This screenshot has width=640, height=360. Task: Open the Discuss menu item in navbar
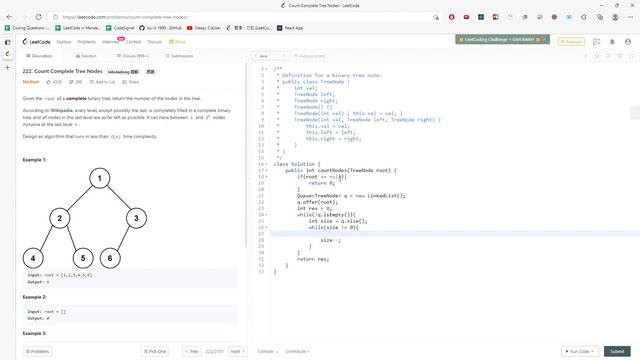[x=155, y=42]
